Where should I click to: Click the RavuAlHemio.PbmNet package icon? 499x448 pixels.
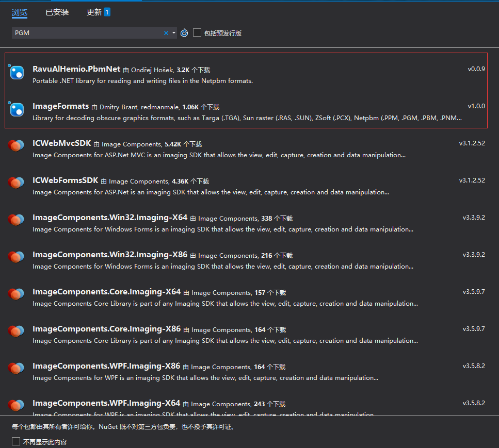pos(16,73)
